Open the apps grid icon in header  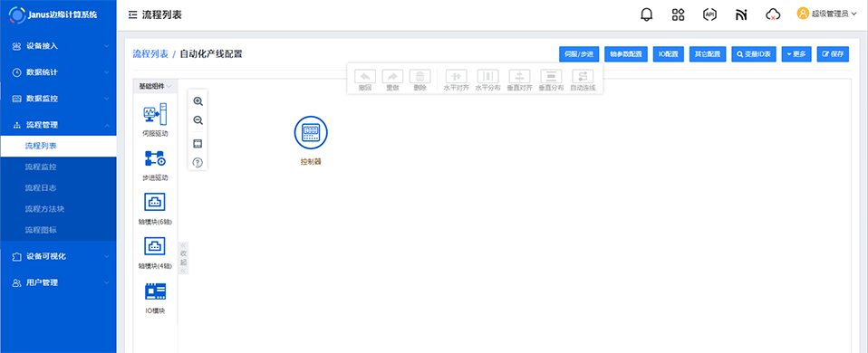678,15
